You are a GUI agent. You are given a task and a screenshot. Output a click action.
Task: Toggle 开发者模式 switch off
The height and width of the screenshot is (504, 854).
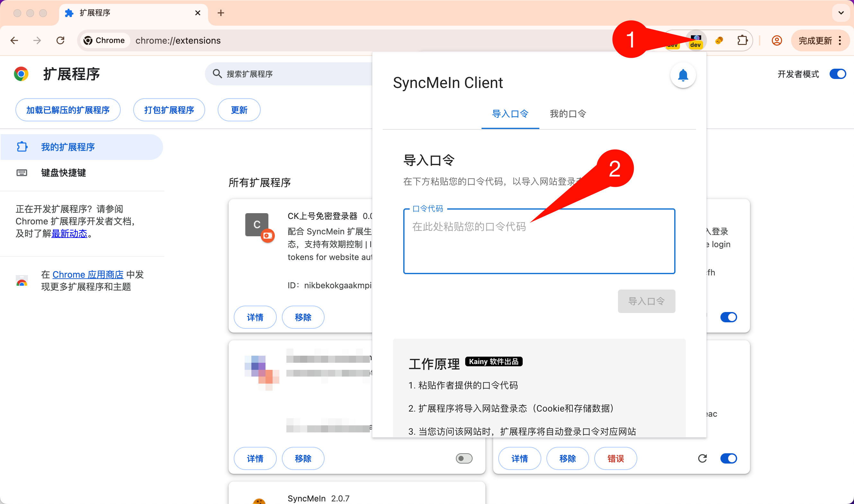point(837,74)
